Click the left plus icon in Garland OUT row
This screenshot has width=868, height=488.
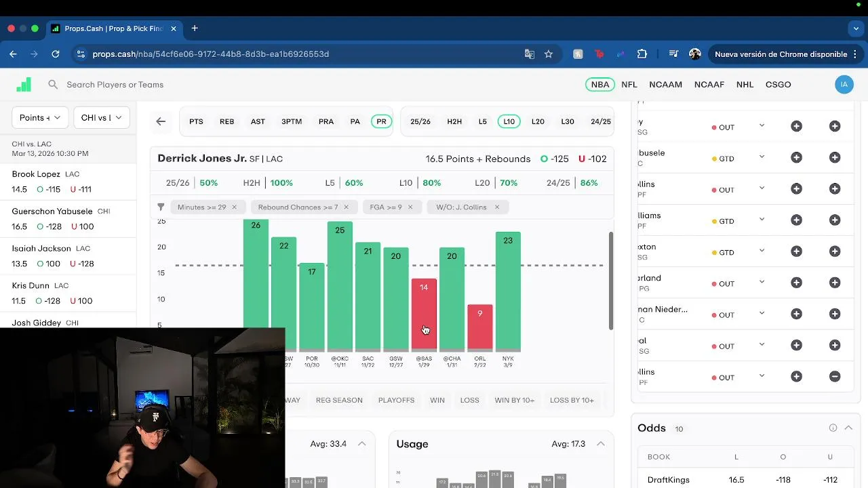(x=797, y=283)
